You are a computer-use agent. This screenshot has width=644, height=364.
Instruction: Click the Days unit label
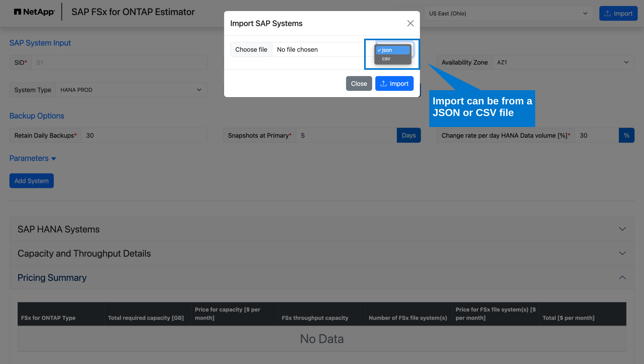[408, 135]
